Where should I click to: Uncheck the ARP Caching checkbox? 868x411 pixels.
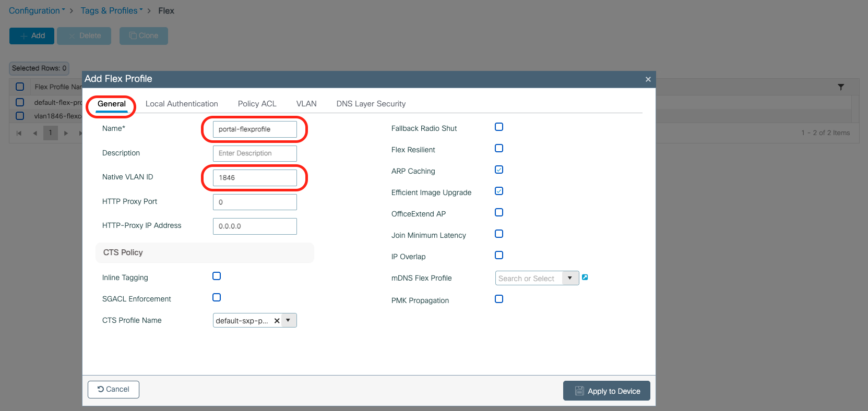pos(499,170)
